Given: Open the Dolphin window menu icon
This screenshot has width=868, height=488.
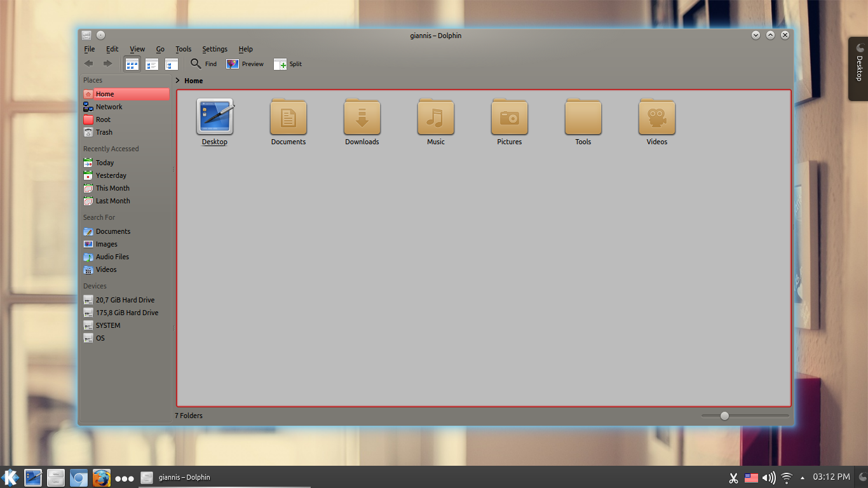Looking at the screenshot, I should pos(87,36).
